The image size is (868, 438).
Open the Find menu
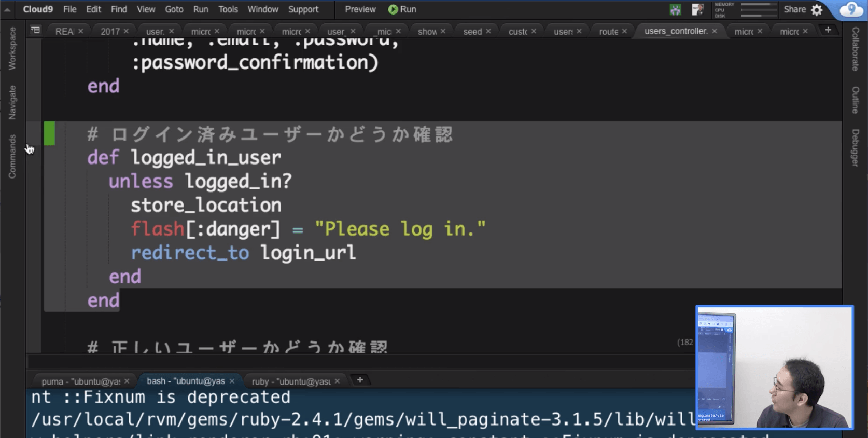click(119, 9)
